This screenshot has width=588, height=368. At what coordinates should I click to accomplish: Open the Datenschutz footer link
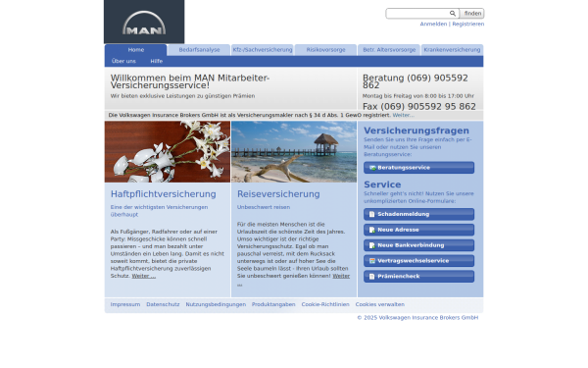tap(163, 304)
